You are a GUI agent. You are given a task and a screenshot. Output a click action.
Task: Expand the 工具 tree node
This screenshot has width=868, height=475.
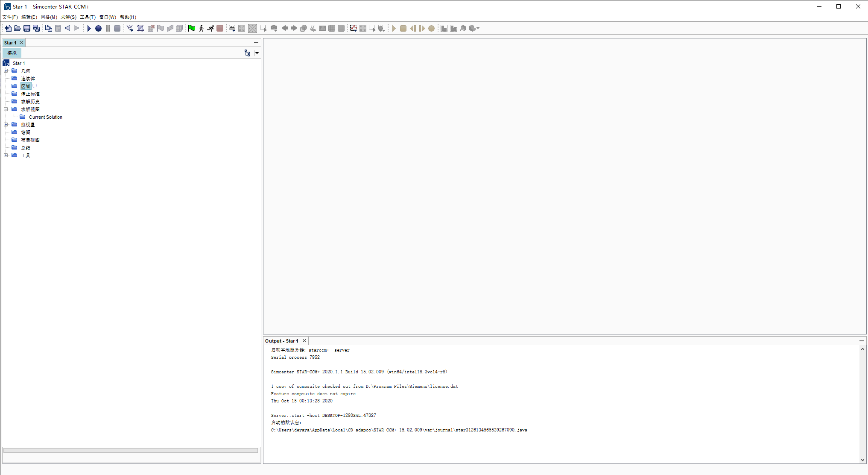tap(6, 155)
